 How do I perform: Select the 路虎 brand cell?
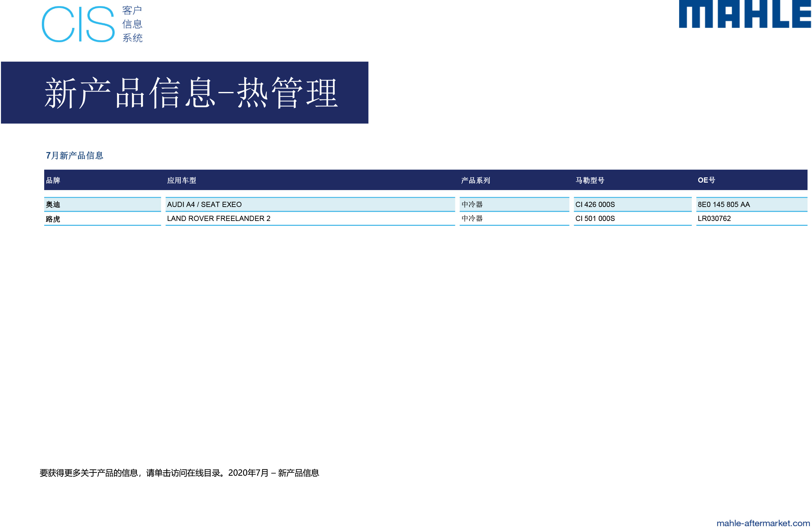coord(102,219)
